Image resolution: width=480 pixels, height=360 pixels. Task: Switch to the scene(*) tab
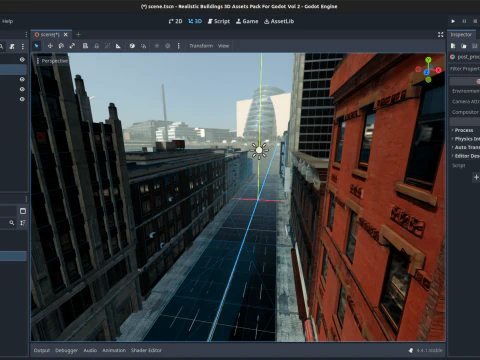[x=50, y=35]
